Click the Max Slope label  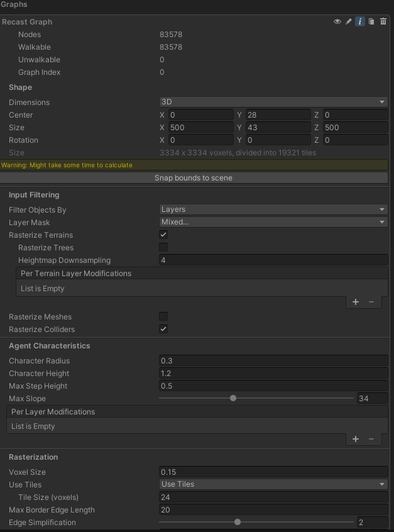(27, 398)
